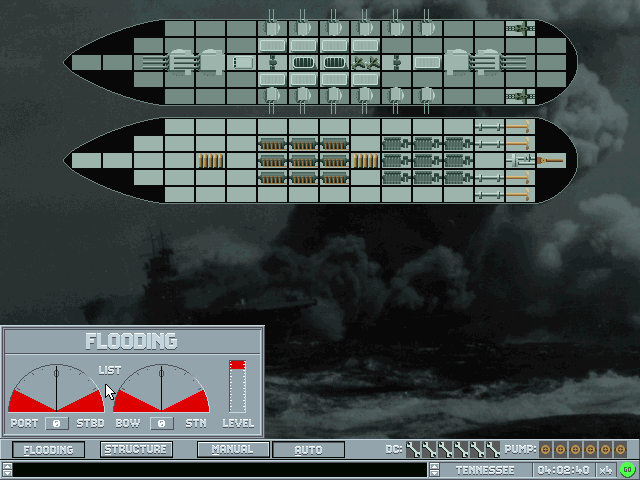Select the sixth DC wrench team icon
This screenshot has width=640, height=480.
click(493, 449)
